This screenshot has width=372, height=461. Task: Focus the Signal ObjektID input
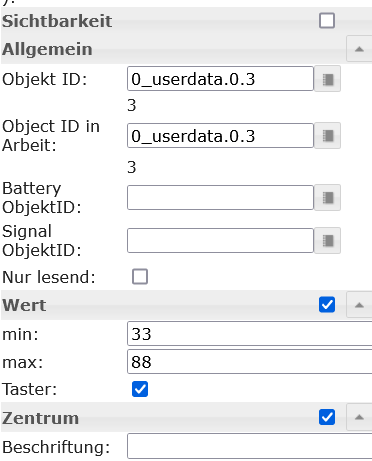(220, 240)
